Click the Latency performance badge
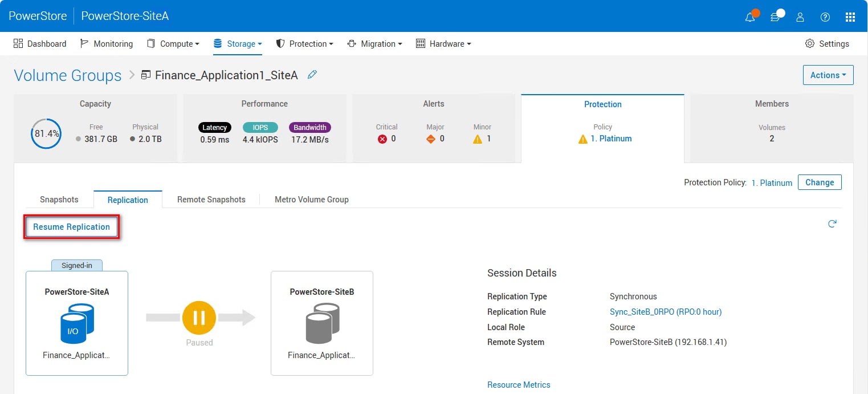Image resolution: width=868 pixels, height=394 pixels. (215, 128)
